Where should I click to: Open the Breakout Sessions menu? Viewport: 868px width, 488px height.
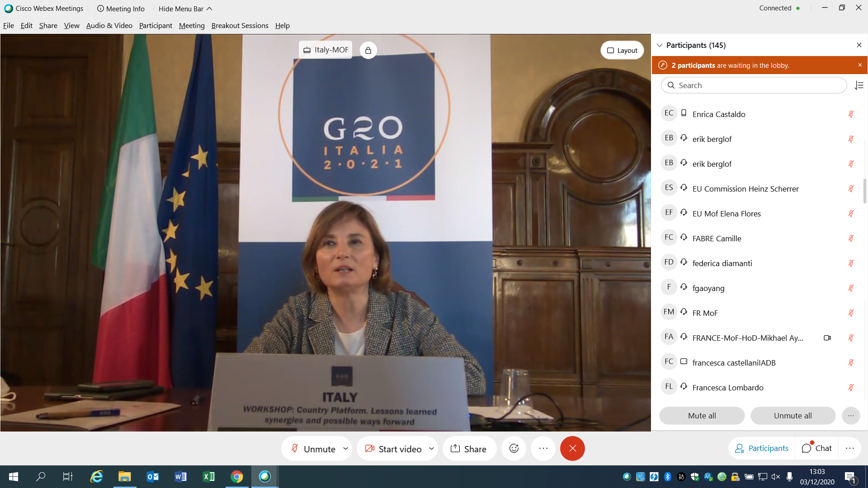pos(240,26)
